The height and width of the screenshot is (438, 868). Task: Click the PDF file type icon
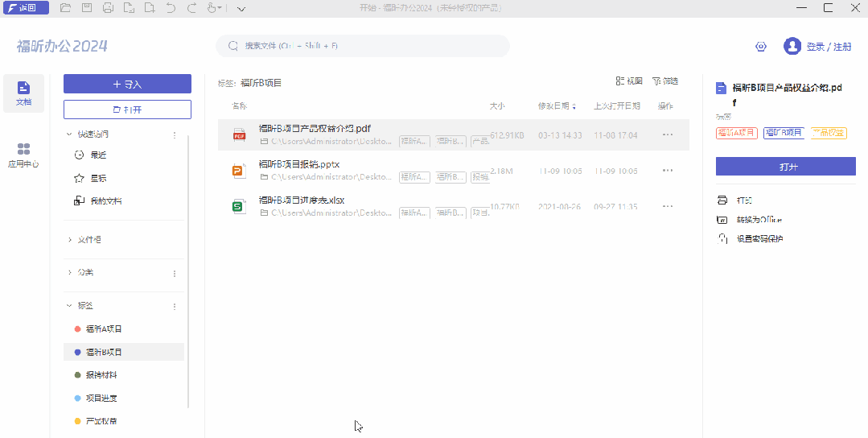239,134
